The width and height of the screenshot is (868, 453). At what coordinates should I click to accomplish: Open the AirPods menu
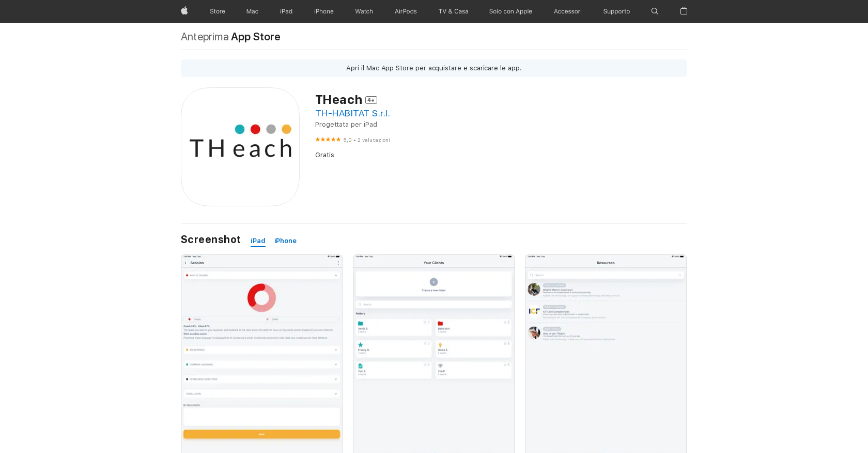(x=406, y=11)
